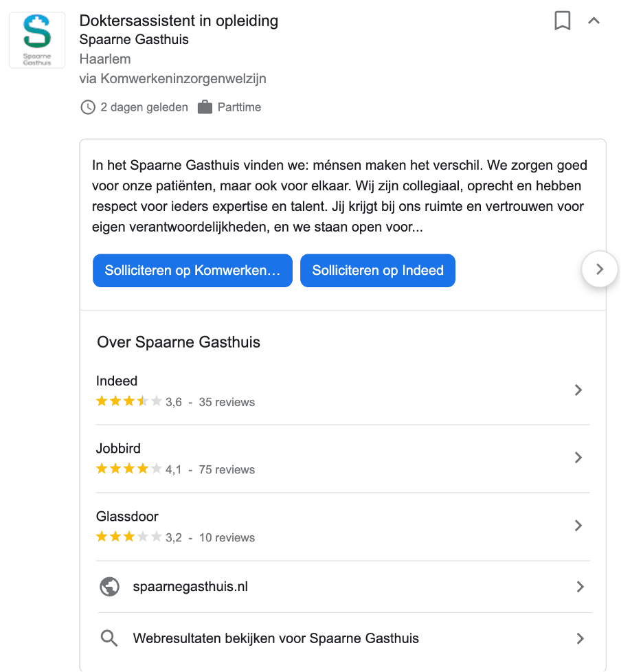This screenshot has height=672, width=621.
Task: Click the briefcase icon next to Parttime
Action: coord(205,107)
